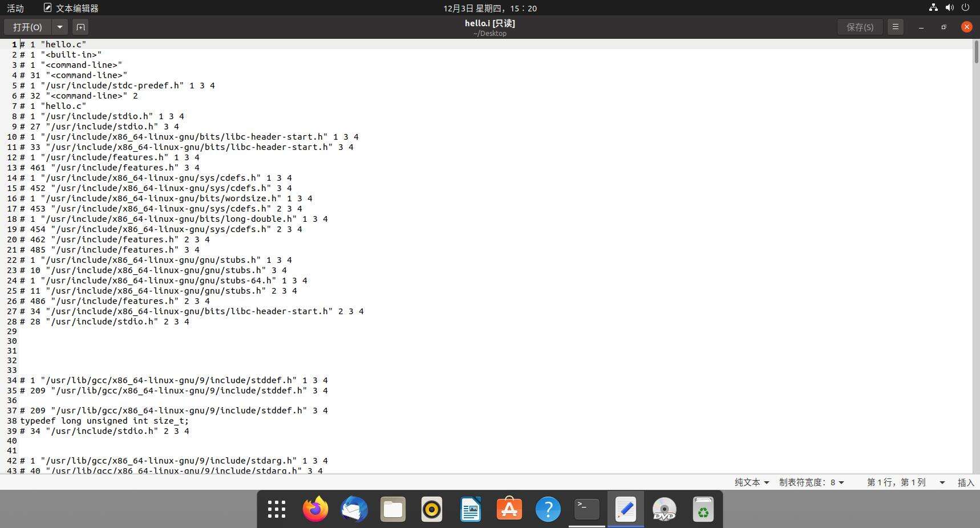Open LibreOffice Writer from dock
Image resolution: width=980 pixels, height=528 pixels.
pos(471,509)
